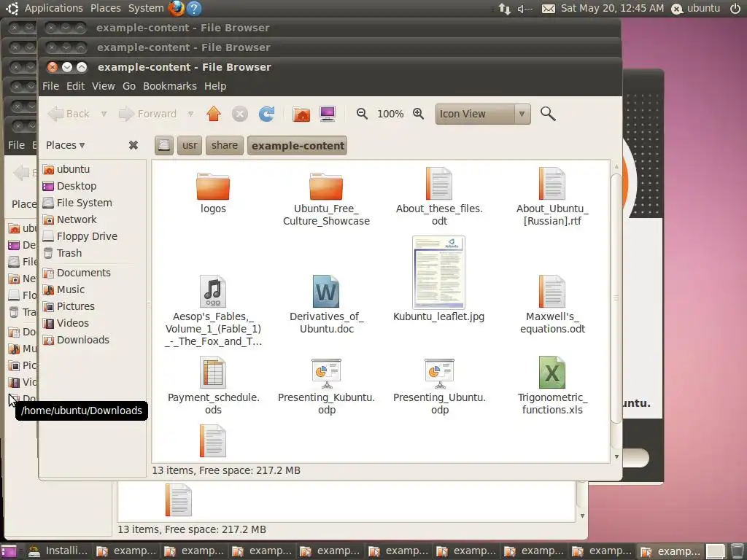Open the Home folder toolbar icon
Screen dimensions: 747x560
point(301,114)
